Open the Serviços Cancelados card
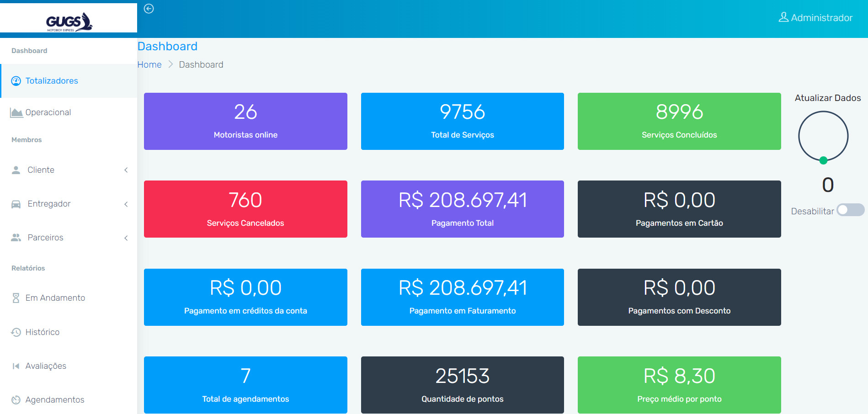The width and height of the screenshot is (868, 414). [x=245, y=209]
